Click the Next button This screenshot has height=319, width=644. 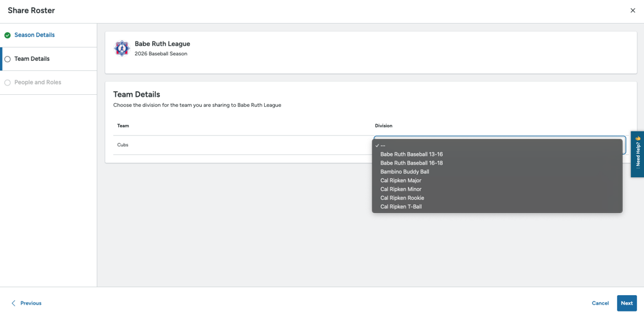click(627, 303)
